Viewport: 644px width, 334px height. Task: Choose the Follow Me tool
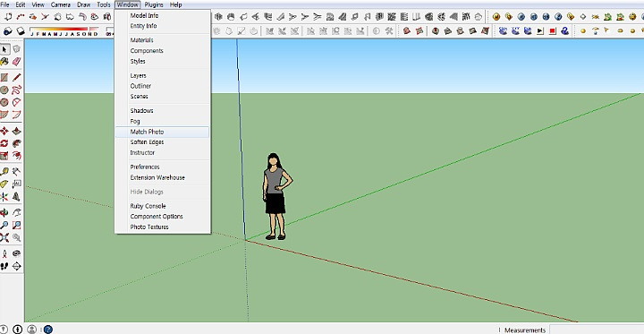coord(16,143)
